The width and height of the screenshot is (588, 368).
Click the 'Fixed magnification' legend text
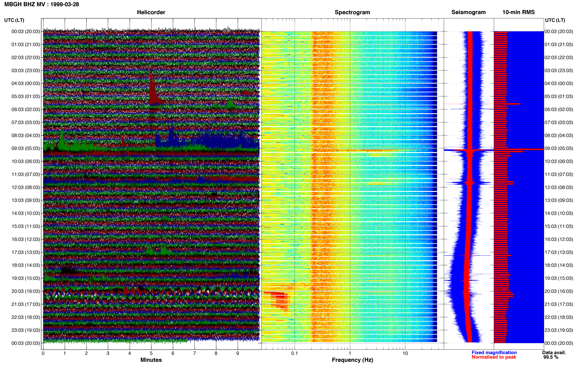pyautogui.click(x=494, y=352)
